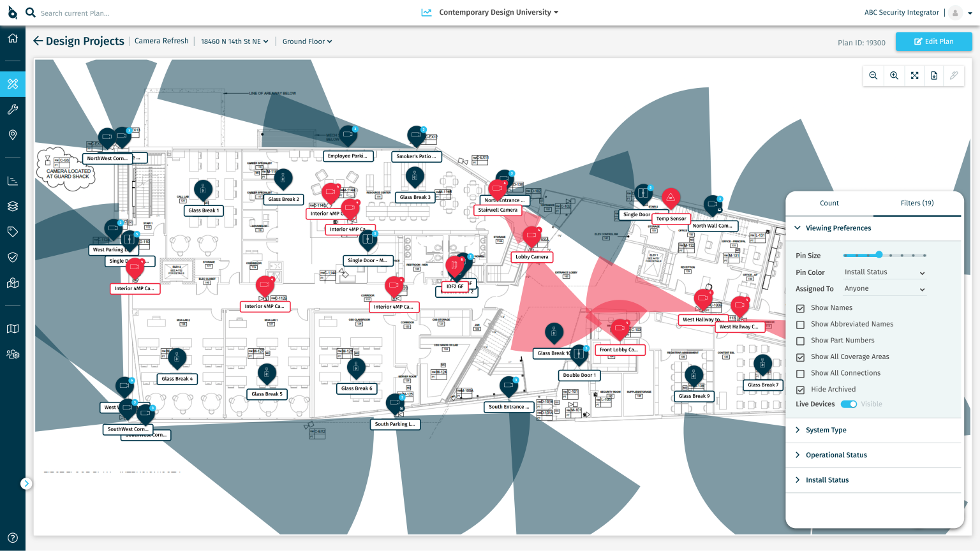Open the map view from the sidebar
Viewport: 980px width, 551px height.
[12, 328]
